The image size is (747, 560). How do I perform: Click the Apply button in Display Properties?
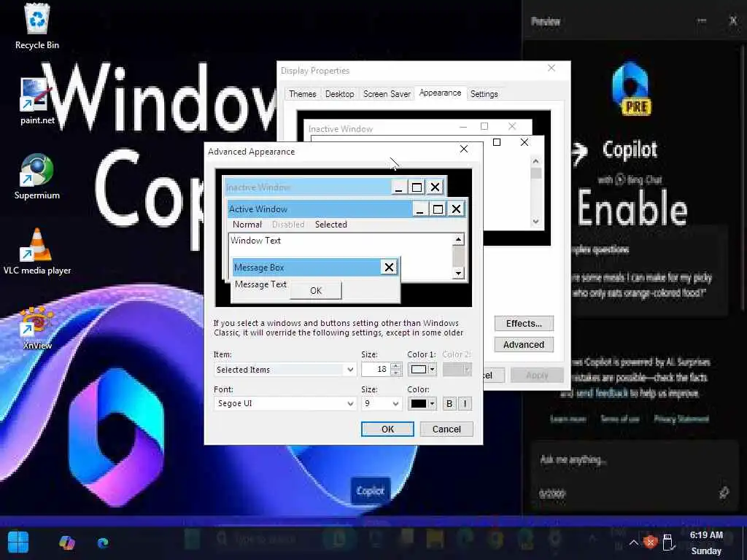coord(537,376)
